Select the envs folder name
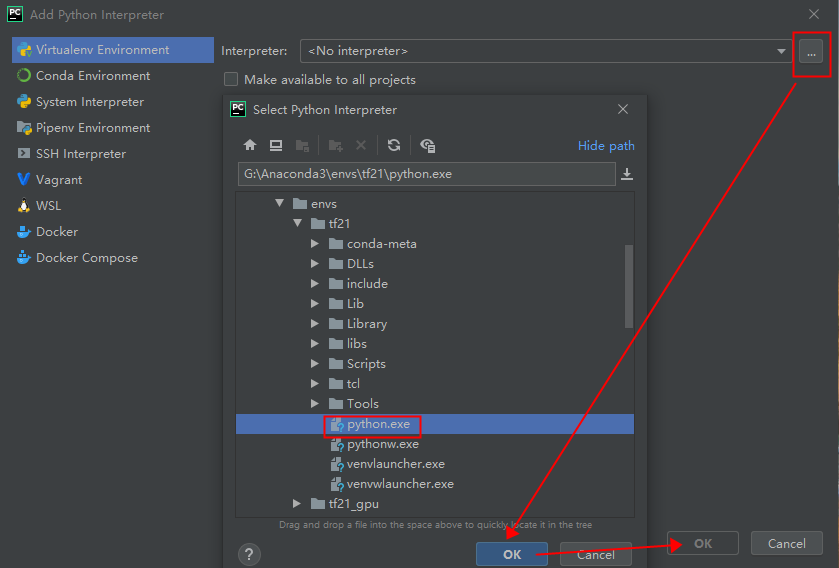The width and height of the screenshot is (839, 568). tap(324, 204)
